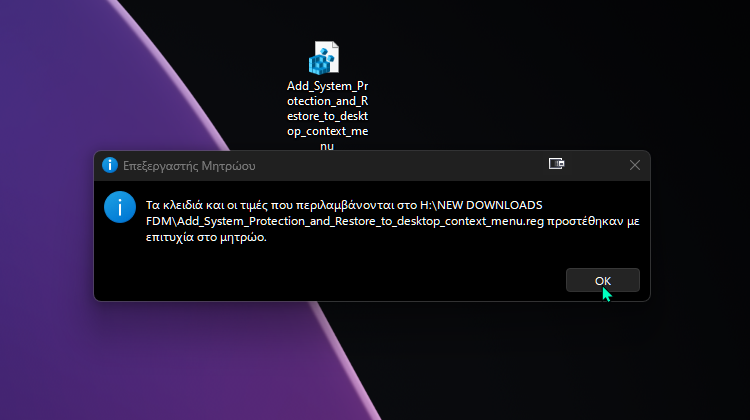Click the title bar information icon
750x420 pixels.
[x=110, y=165]
